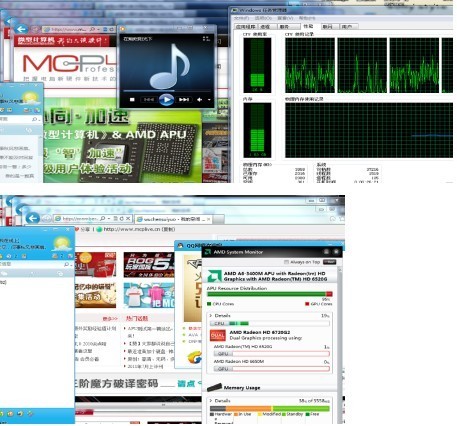Select the first tab in Task Manager
The image size is (457, 426).
(x=245, y=26)
